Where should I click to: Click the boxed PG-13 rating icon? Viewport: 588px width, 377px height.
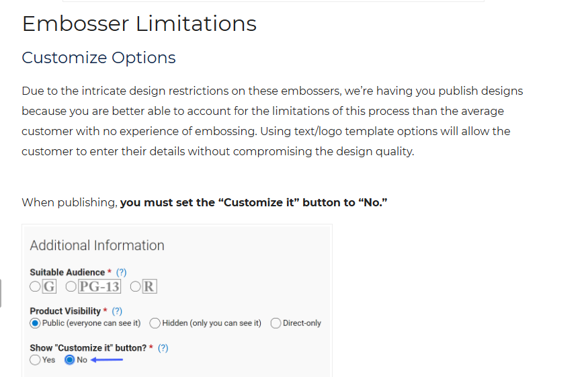(99, 286)
